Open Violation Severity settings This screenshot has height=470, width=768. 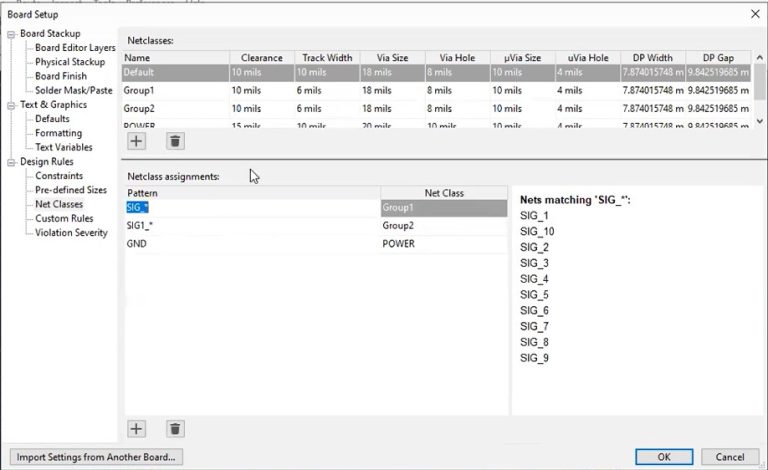coord(71,233)
